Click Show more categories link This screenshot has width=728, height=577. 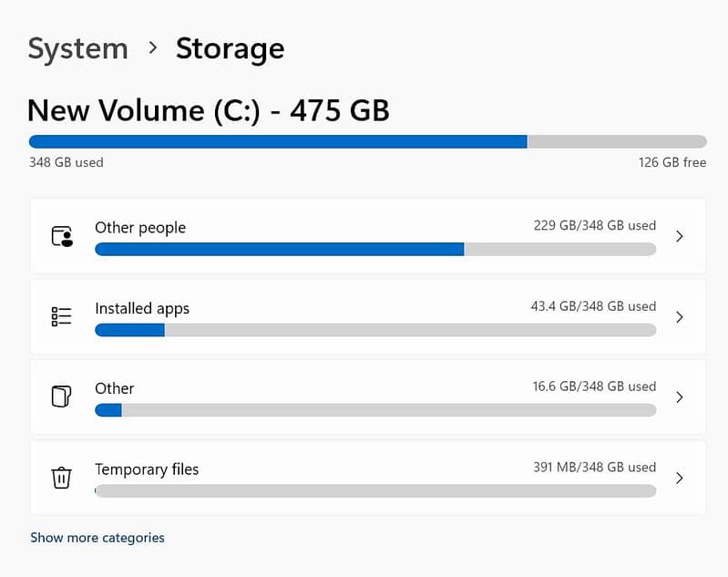97,538
